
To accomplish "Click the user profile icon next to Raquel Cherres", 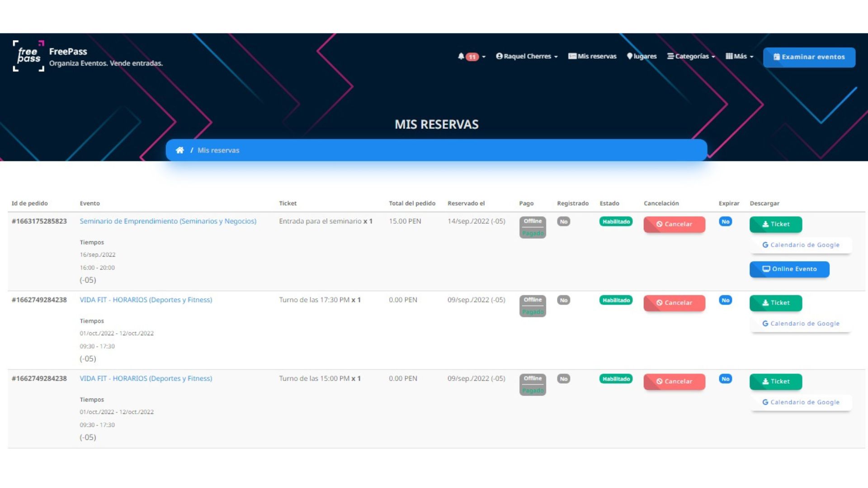I will 499,56.
